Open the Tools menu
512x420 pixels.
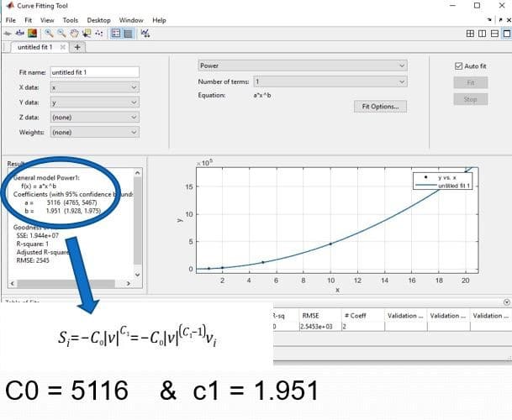pos(70,19)
